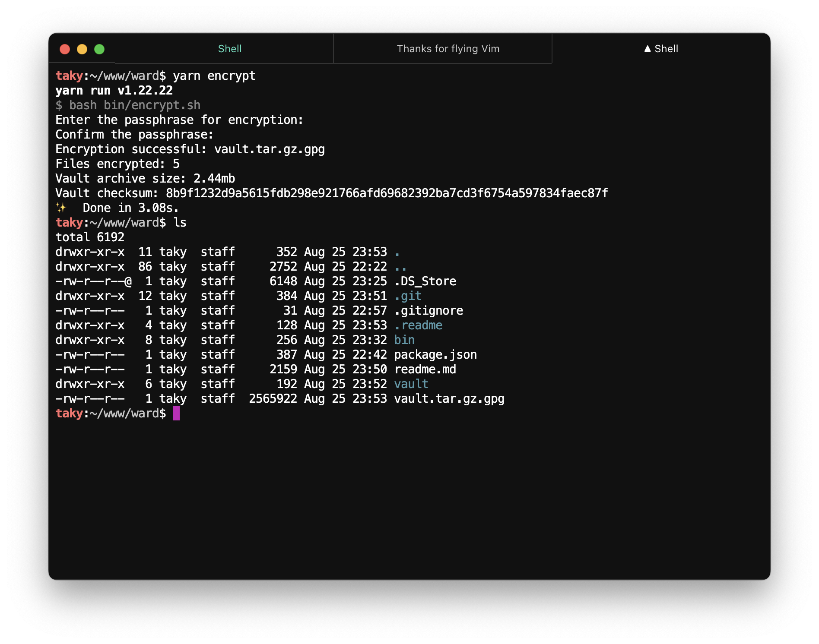Click the 6148 file size value
Image resolution: width=819 pixels, height=644 pixels.
(283, 281)
